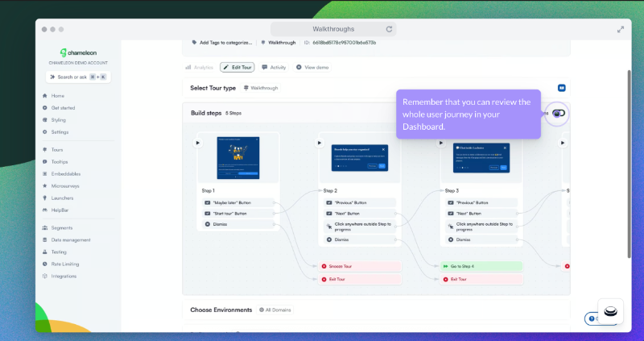The image size is (644, 341).
Task: Select Step 2 "Previous" Button row
Action: (x=360, y=203)
